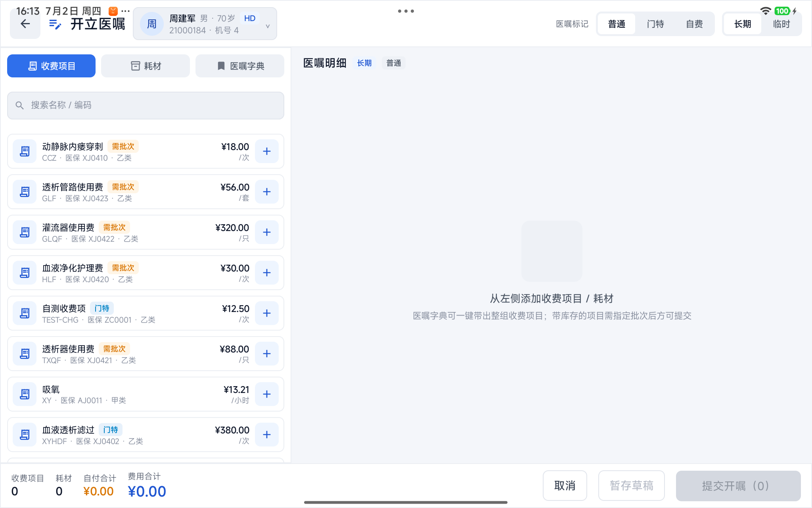
Task: Click the code line XJ0423 under 透析管路使用费
Action: pyautogui.click(x=87, y=198)
